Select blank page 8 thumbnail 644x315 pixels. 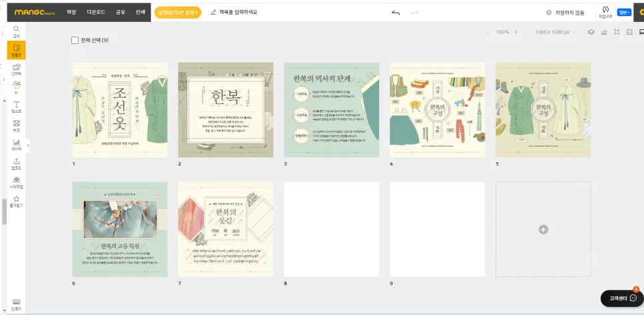[331, 230]
